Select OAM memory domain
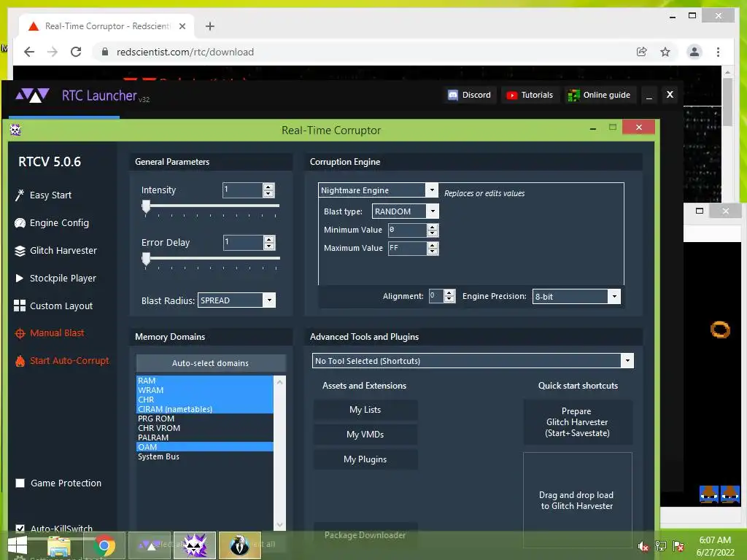This screenshot has width=747, height=560. (205, 447)
